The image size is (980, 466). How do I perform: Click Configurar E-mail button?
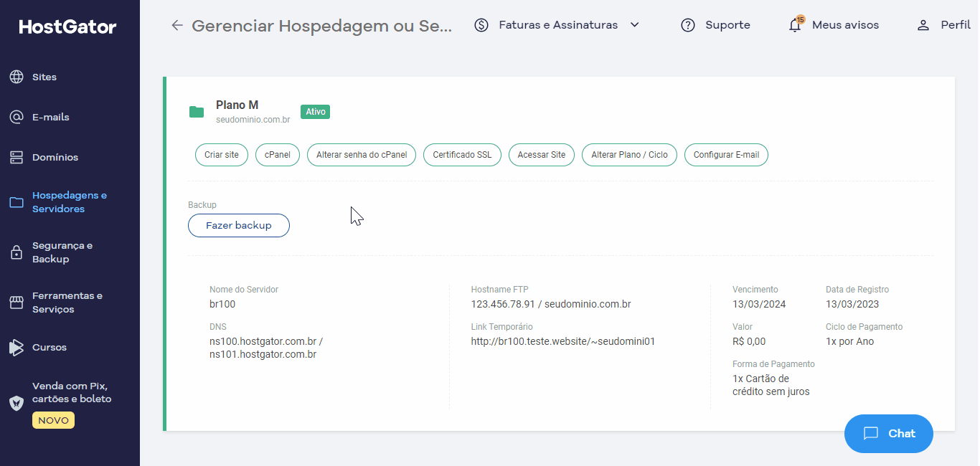coord(726,155)
